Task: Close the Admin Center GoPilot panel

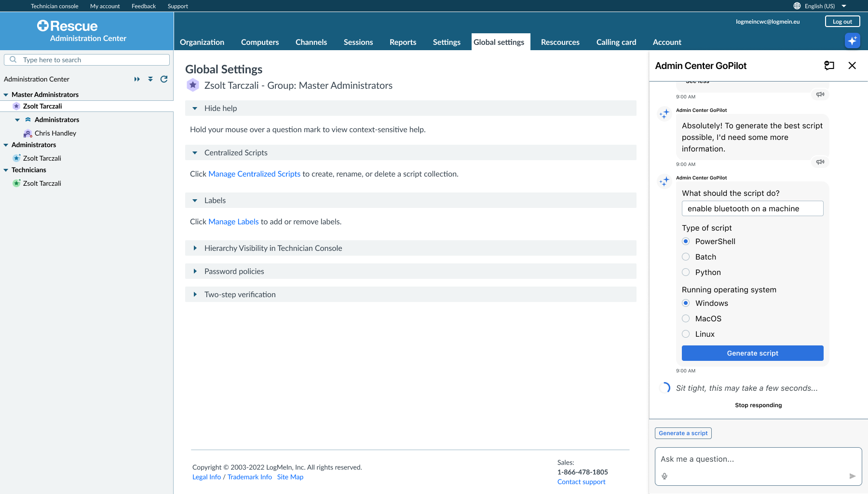Action: (852, 66)
